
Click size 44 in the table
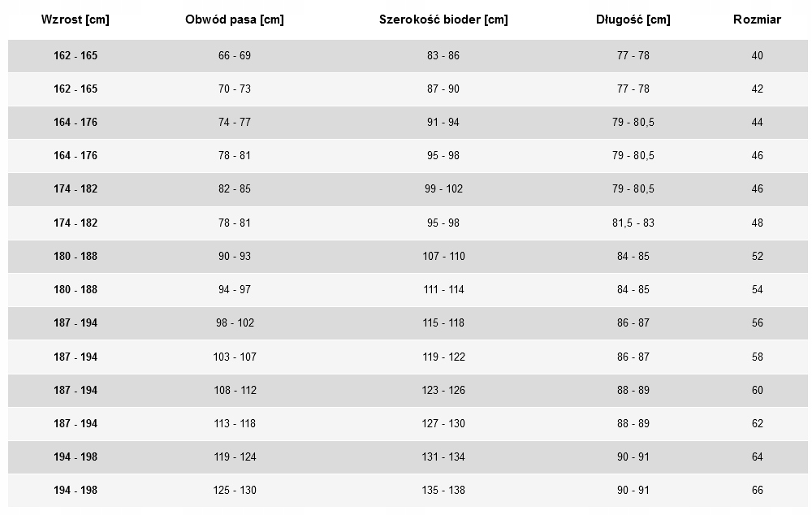click(757, 123)
